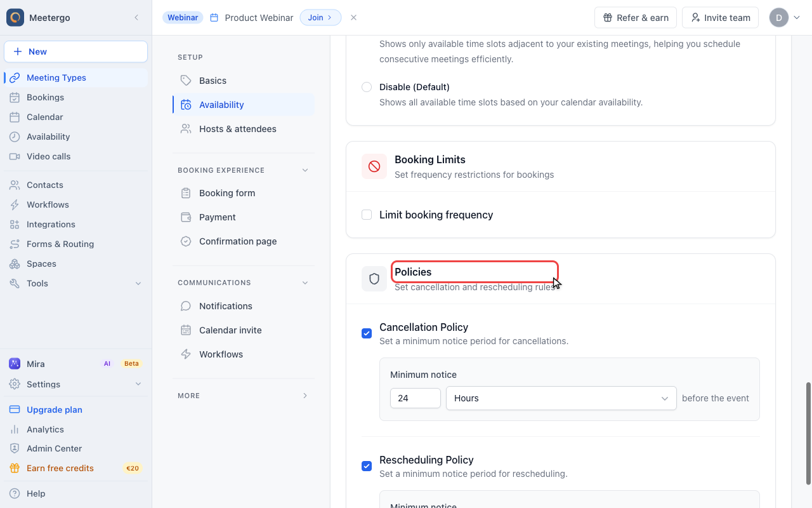Uncheck the Cancellation Policy checkbox
Viewport: 812px width, 508px height.
(367, 333)
